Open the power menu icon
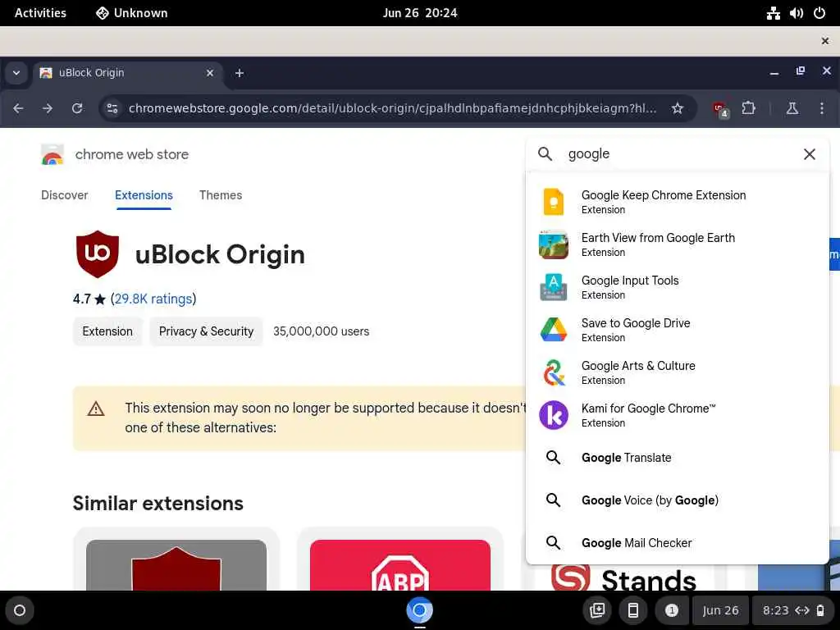Viewport: 840px width, 630px height. [x=819, y=13]
